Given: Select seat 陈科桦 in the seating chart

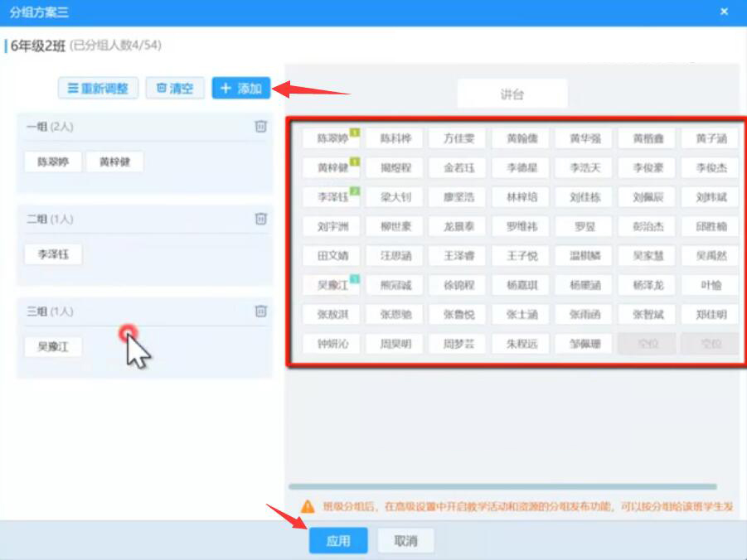Looking at the screenshot, I should (x=395, y=138).
